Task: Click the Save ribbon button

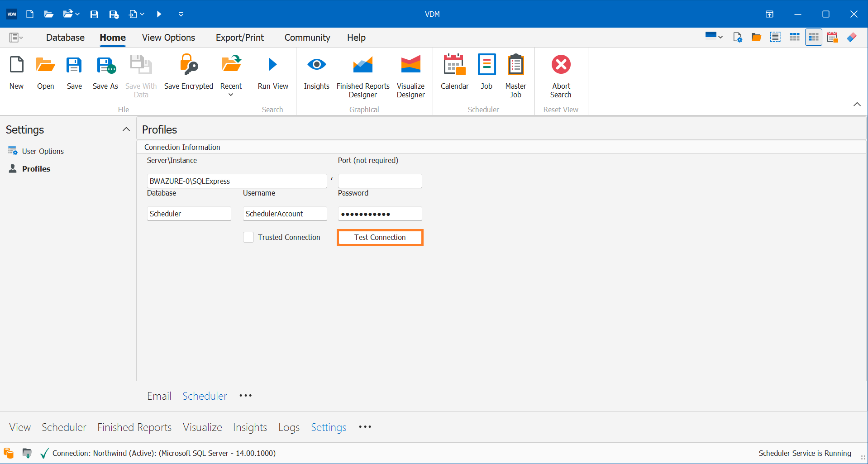Action: pyautogui.click(x=74, y=72)
